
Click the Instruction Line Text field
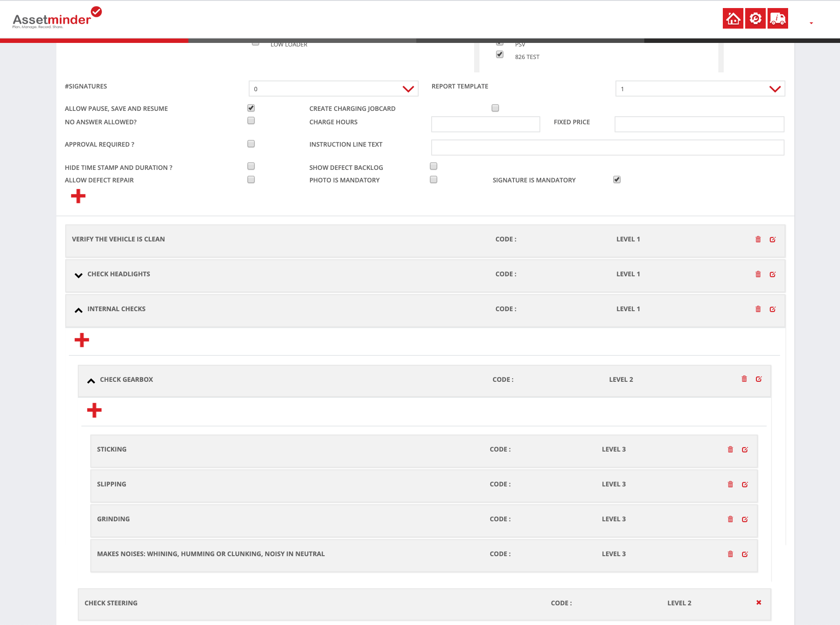coord(607,148)
